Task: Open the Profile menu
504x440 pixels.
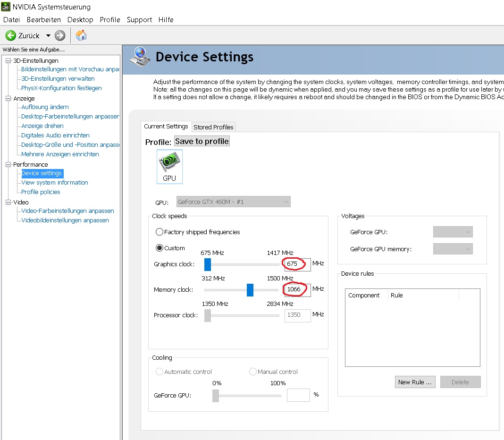Action: pyautogui.click(x=110, y=20)
